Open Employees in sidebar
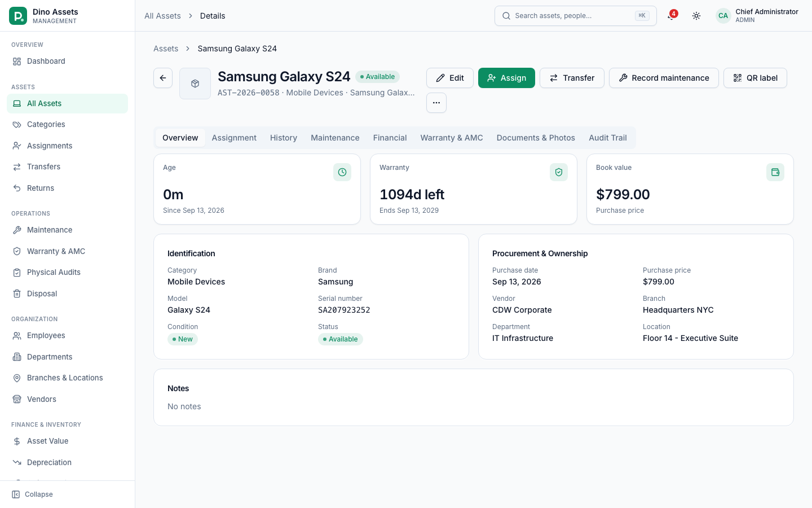 point(67,335)
